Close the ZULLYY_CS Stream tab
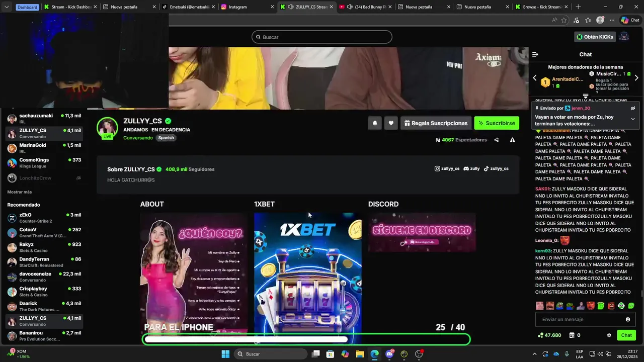 click(331, 7)
